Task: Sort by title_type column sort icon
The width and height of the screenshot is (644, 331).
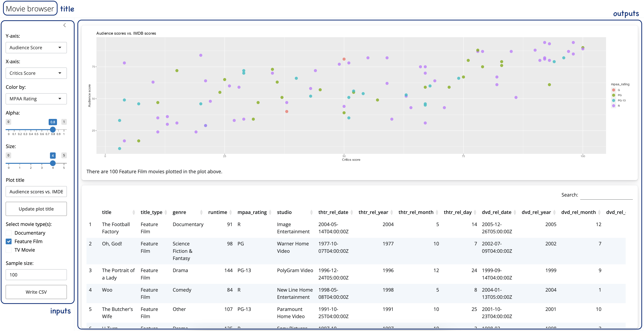Action: [x=166, y=212]
